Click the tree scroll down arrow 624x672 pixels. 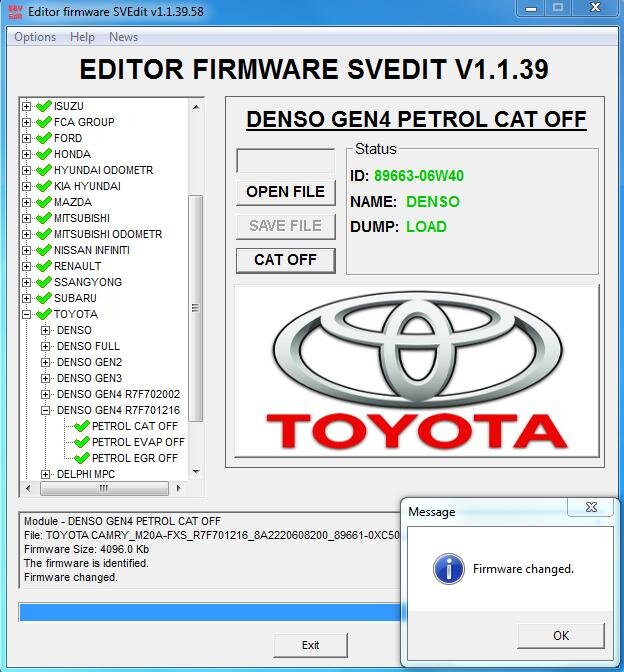click(x=196, y=472)
